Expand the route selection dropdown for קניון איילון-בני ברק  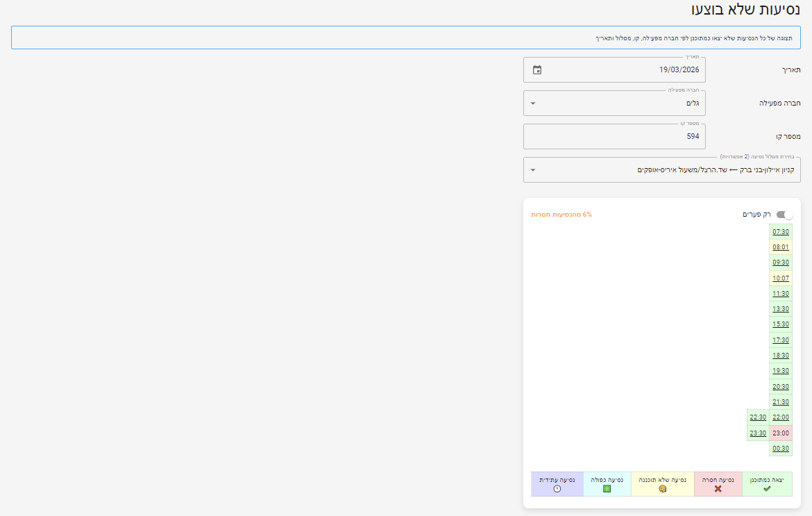pyautogui.click(x=534, y=169)
